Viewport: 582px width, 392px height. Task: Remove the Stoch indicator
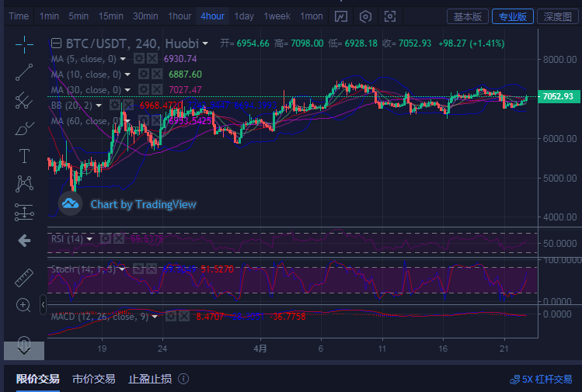pyautogui.click(x=152, y=269)
